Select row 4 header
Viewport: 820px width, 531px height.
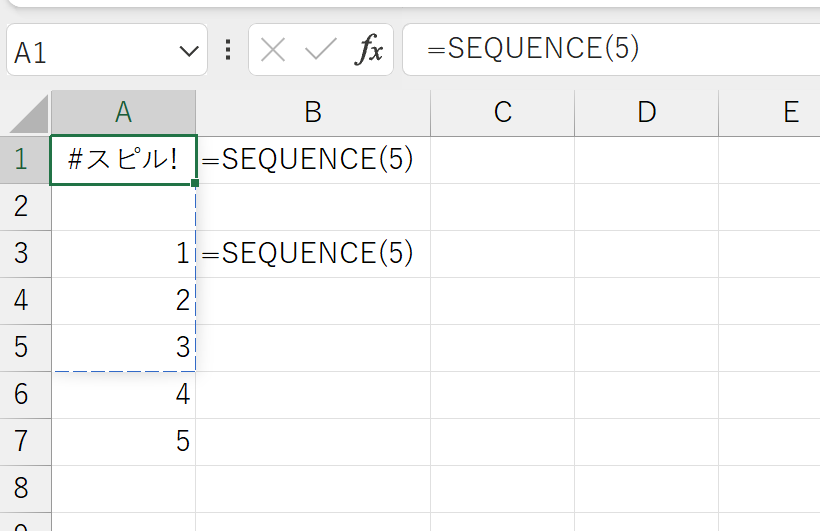25,301
